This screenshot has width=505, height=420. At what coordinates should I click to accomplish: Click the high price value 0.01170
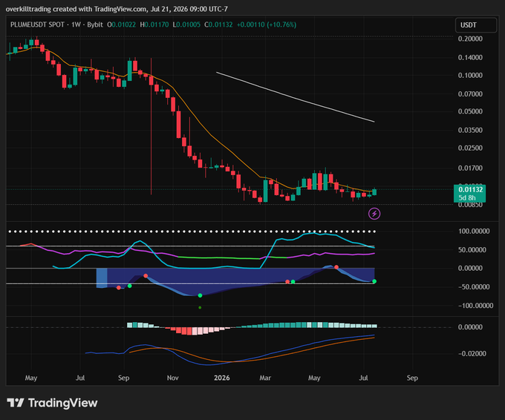point(157,24)
